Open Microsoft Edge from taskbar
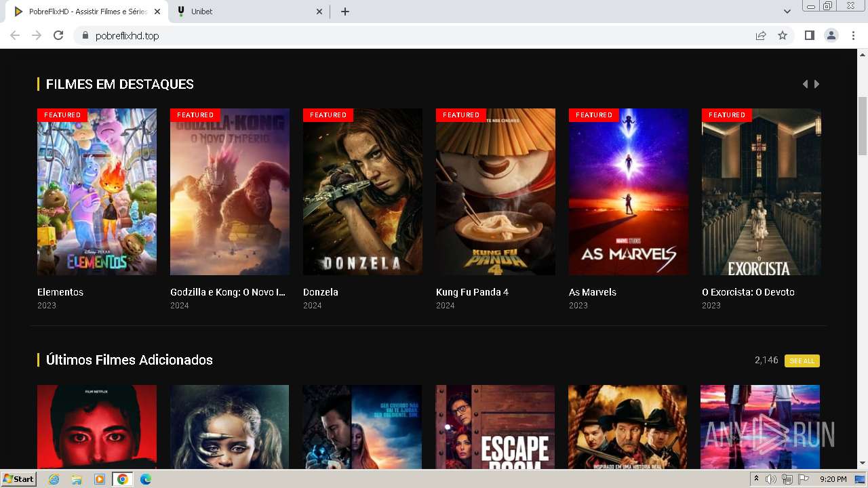868x488 pixels. point(146,479)
